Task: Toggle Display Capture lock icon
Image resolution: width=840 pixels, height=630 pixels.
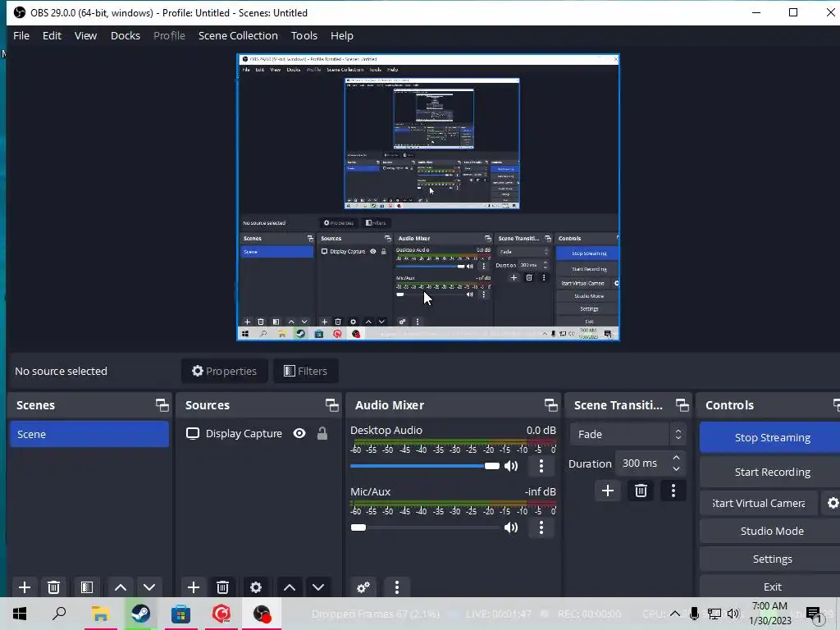Action: [322, 433]
